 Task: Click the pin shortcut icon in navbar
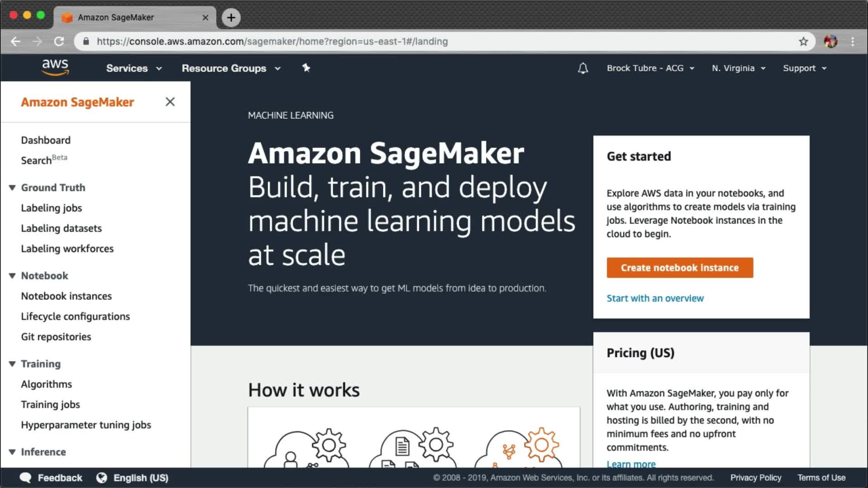point(306,68)
